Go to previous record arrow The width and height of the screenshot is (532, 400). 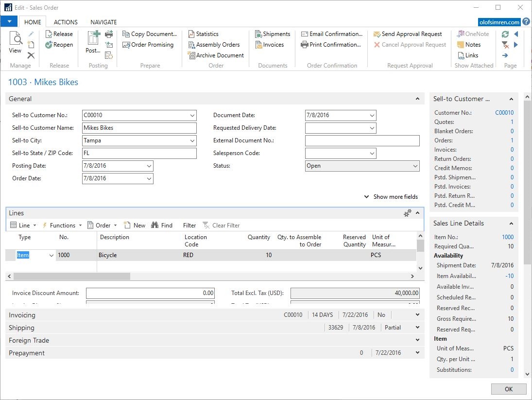(x=516, y=34)
